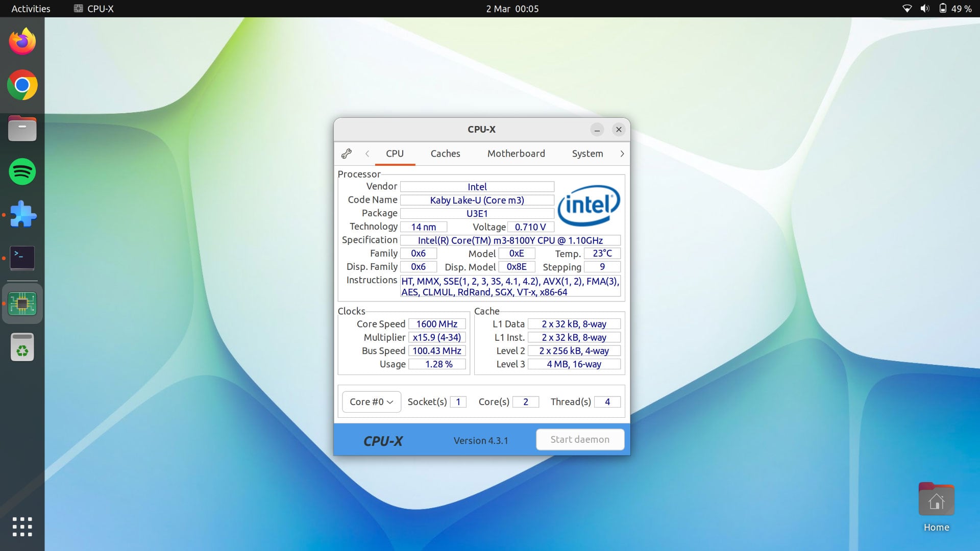980x551 pixels.
Task: Switch to the Motherboard tab
Action: click(x=516, y=154)
